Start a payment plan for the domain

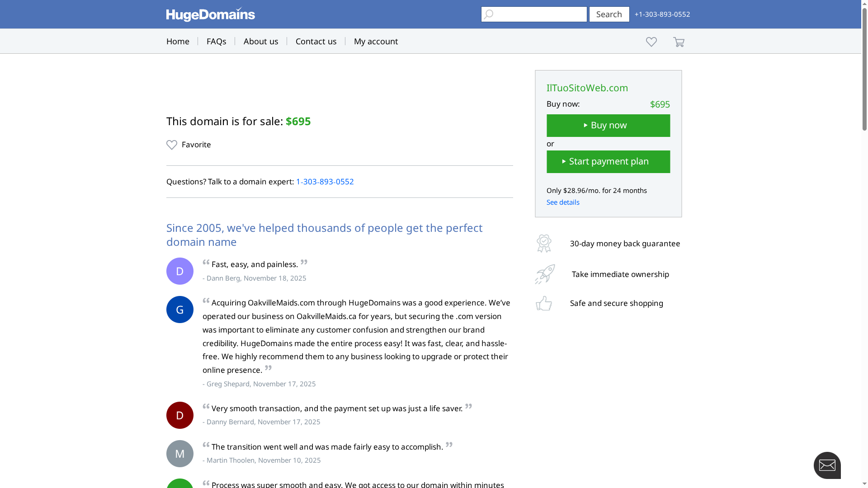[608, 161]
